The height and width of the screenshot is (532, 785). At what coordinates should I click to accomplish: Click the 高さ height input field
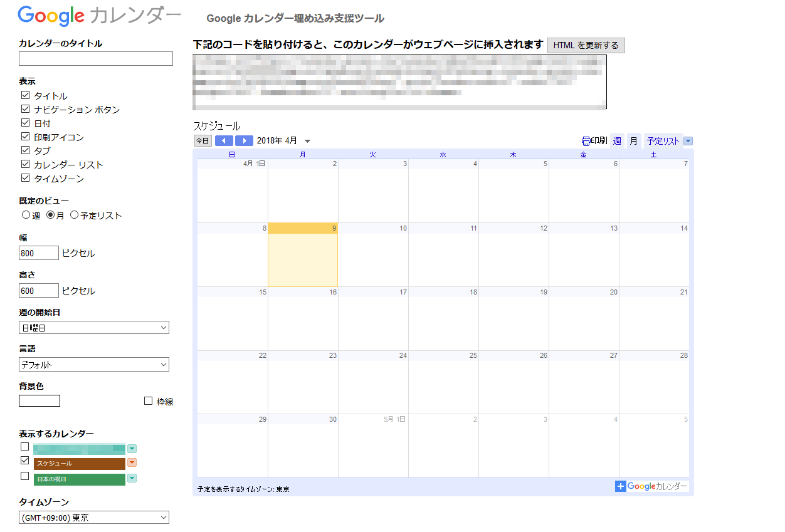click(39, 291)
